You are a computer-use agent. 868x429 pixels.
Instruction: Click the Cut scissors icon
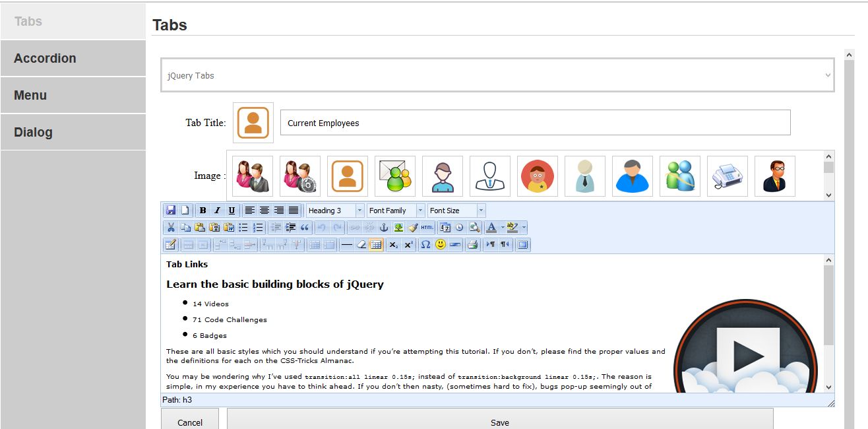(171, 228)
